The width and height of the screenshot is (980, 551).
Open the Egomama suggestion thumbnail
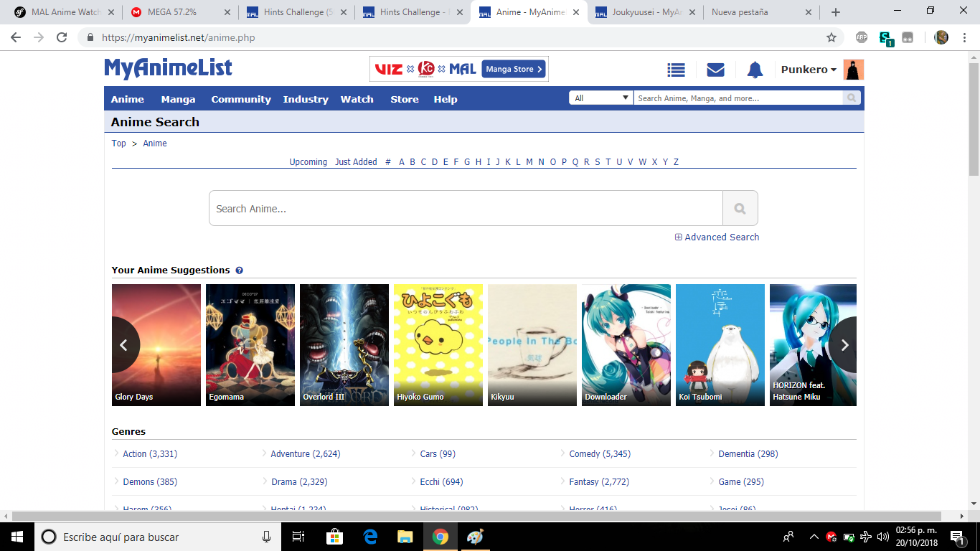pyautogui.click(x=250, y=345)
